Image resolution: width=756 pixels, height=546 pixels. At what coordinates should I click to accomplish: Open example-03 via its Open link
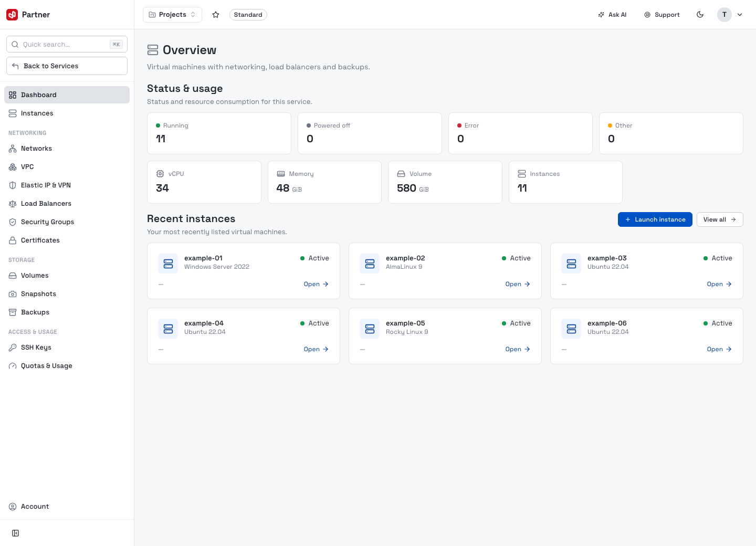[719, 284]
